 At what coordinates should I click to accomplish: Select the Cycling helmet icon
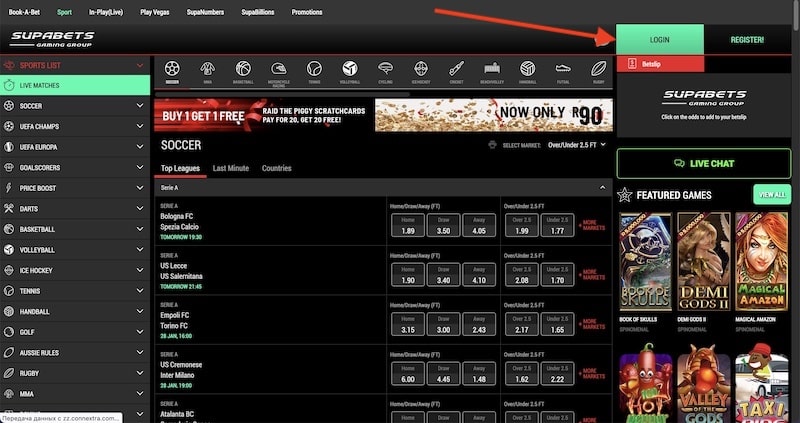coord(385,68)
